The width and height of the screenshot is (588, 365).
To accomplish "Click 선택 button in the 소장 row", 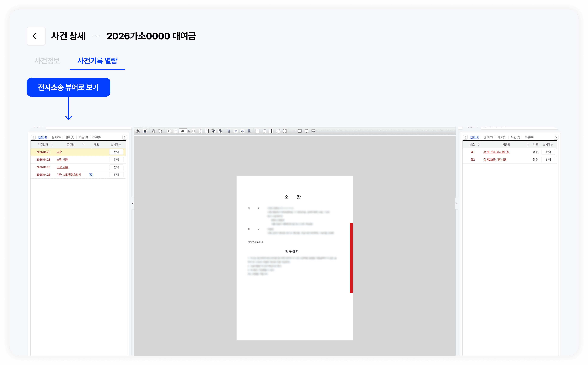I will tap(116, 152).
